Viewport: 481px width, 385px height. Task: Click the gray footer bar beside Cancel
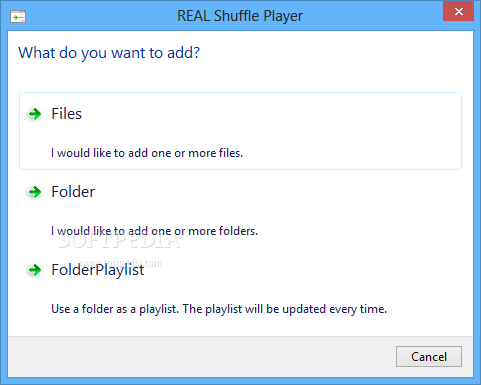[x=200, y=357]
